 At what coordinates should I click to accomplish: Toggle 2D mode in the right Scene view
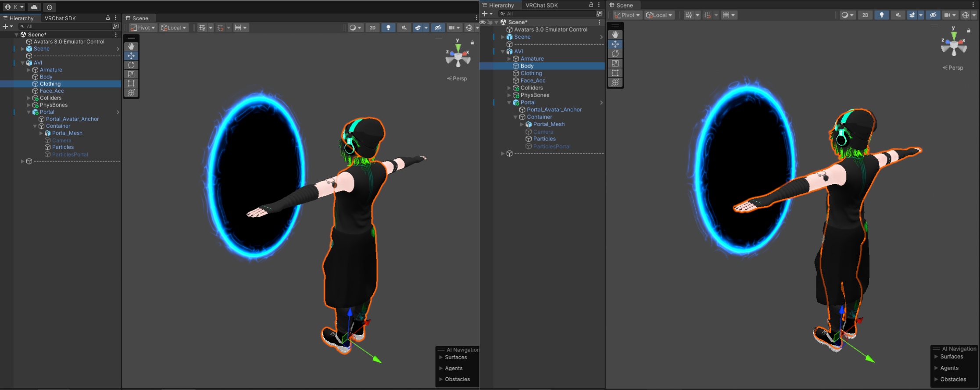click(x=865, y=15)
